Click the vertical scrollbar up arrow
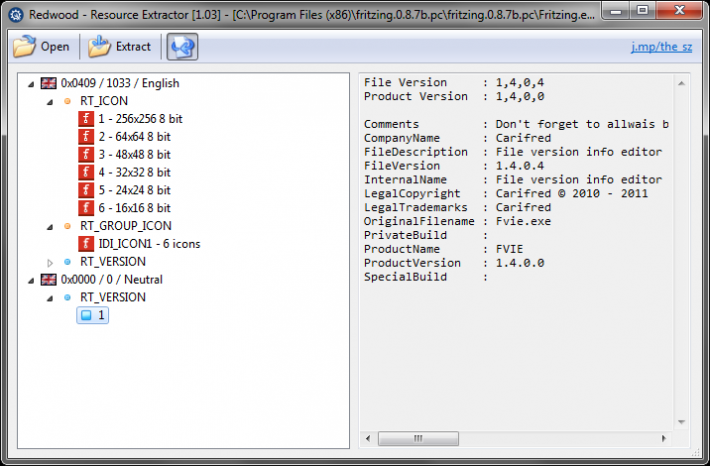 (x=681, y=83)
